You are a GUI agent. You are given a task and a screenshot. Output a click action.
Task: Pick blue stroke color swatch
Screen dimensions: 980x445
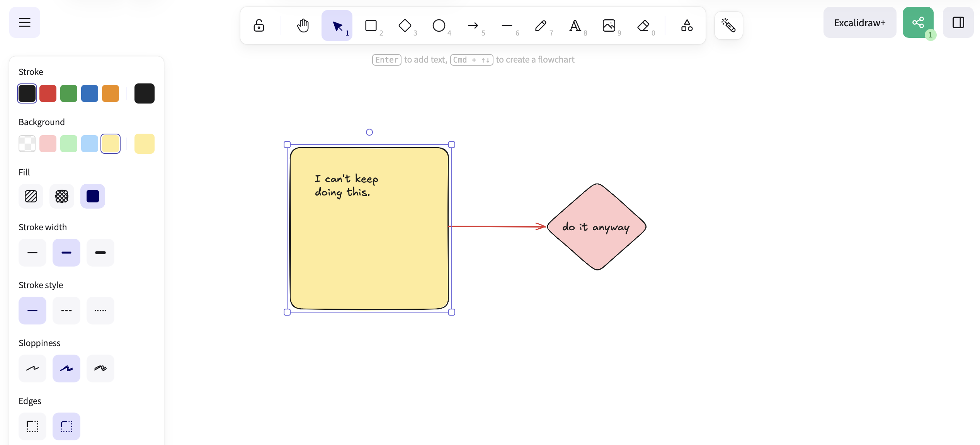(90, 93)
